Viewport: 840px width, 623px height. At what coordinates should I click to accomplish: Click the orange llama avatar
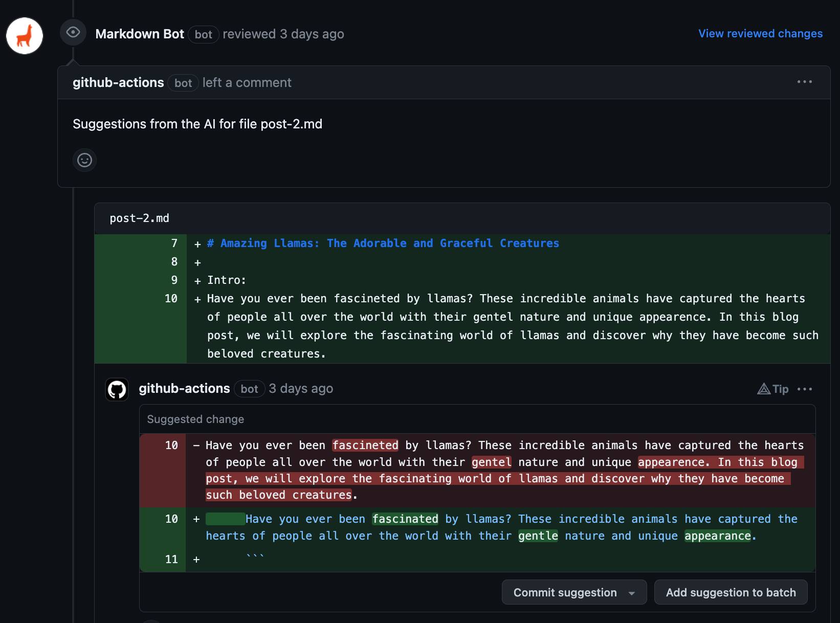coord(25,36)
